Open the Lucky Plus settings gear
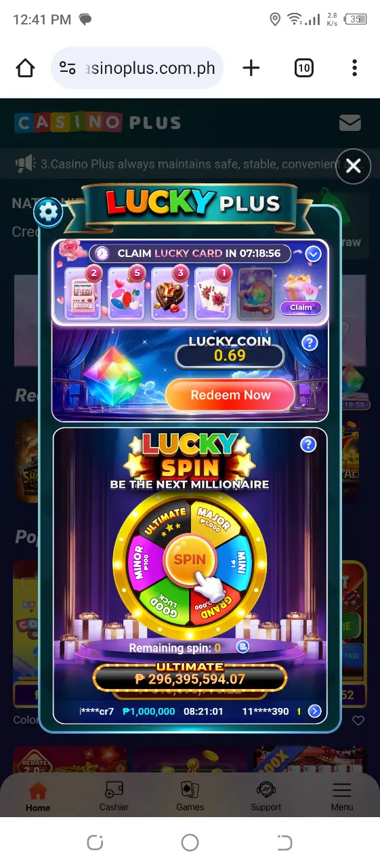The image size is (380, 868). (x=48, y=212)
